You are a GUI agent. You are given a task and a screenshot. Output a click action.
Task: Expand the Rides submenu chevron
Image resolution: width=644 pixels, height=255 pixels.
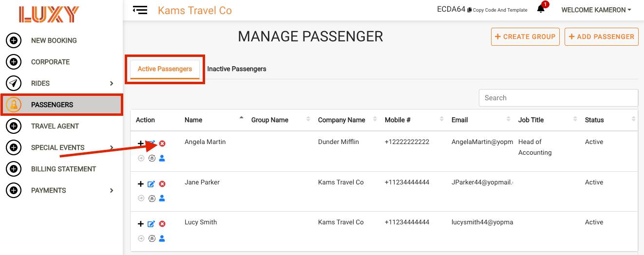[112, 83]
